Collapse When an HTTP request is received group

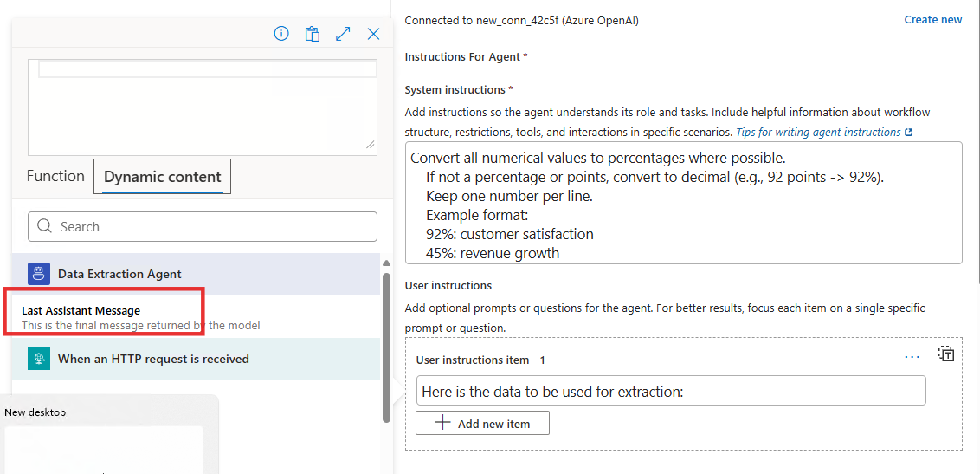(196, 359)
